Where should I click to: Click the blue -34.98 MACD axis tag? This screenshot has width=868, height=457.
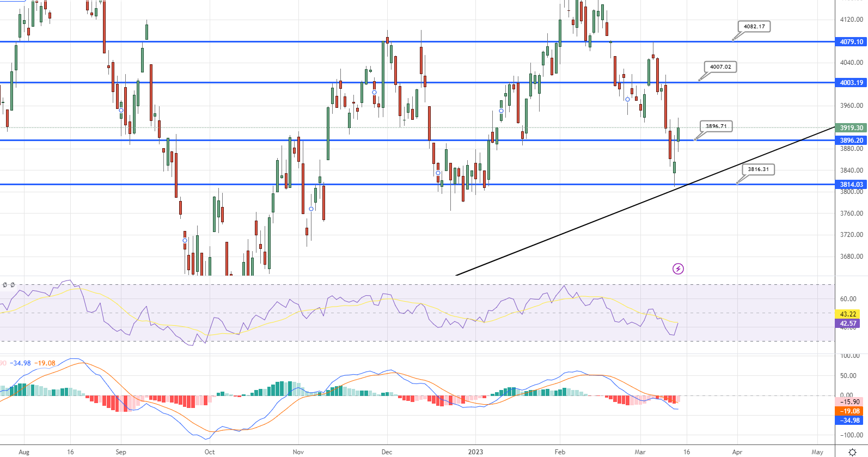849,421
